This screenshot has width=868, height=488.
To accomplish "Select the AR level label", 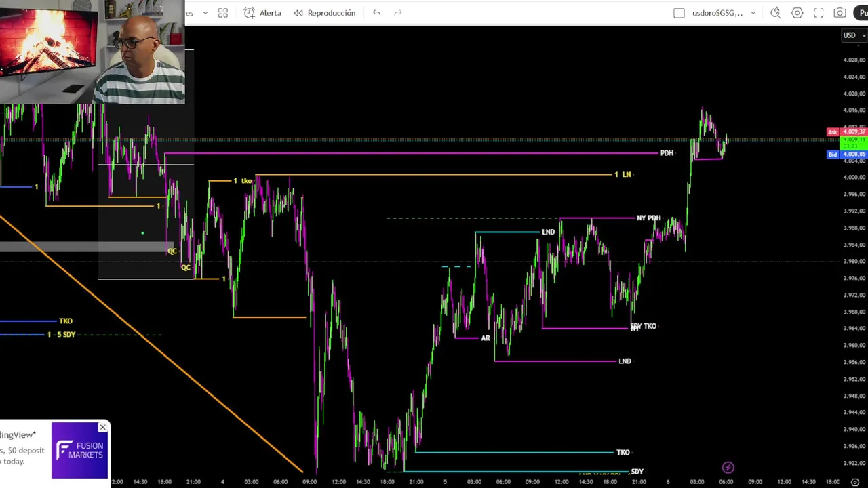I will tap(486, 338).
